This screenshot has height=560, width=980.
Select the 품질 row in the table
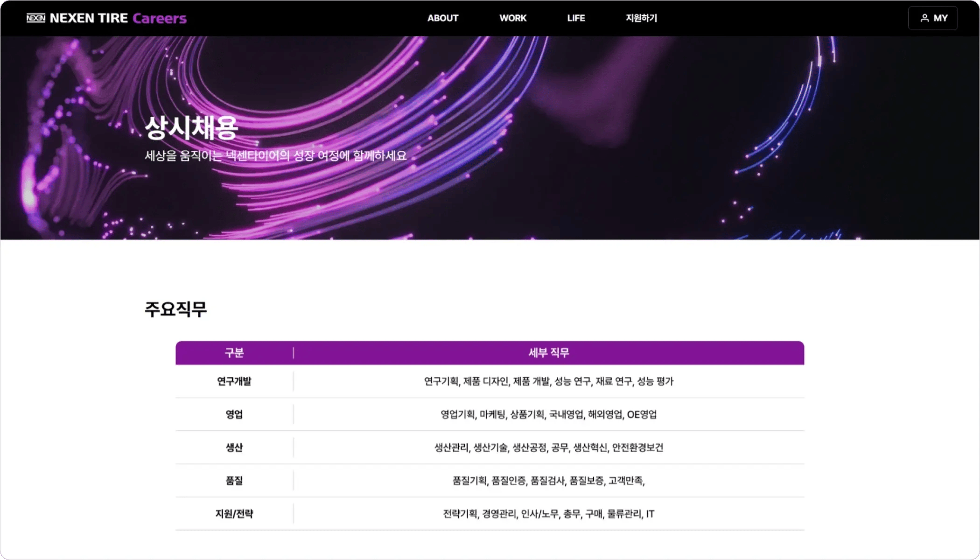[x=234, y=481]
